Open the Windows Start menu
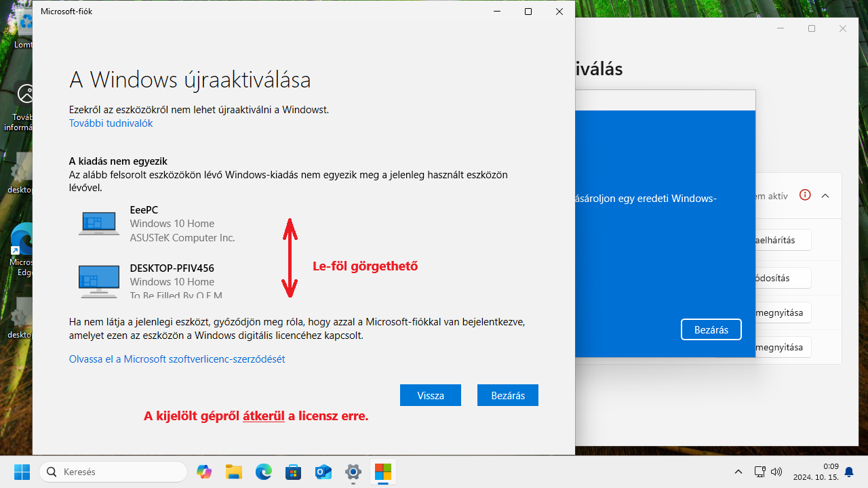This screenshot has height=488, width=868. [x=22, y=472]
